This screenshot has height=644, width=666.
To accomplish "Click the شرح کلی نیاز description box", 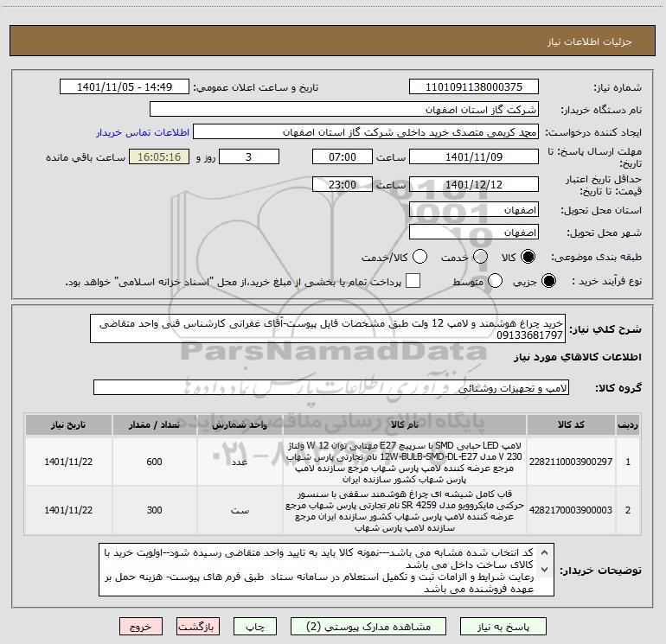I will [328, 328].
